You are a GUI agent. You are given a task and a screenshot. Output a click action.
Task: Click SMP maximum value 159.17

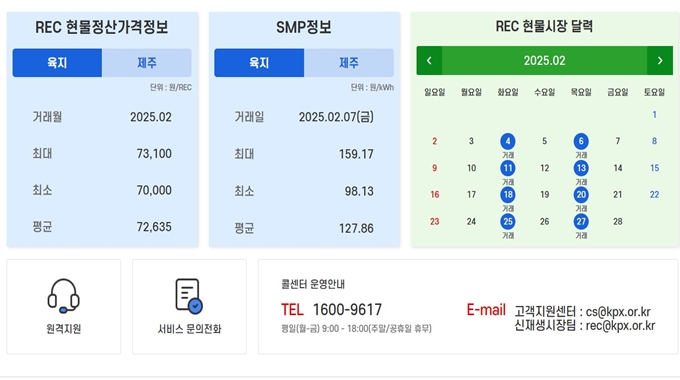click(356, 154)
